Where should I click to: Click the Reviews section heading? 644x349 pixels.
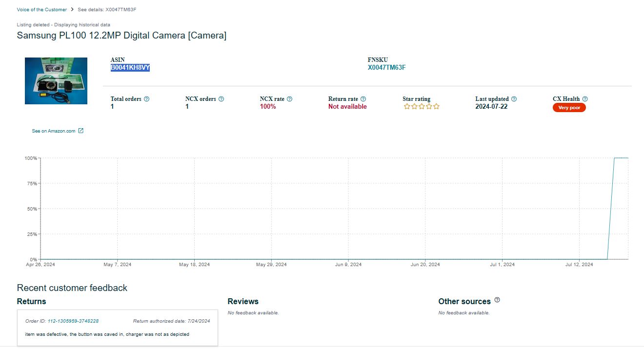pyautogui.click(x=243, y=301)
